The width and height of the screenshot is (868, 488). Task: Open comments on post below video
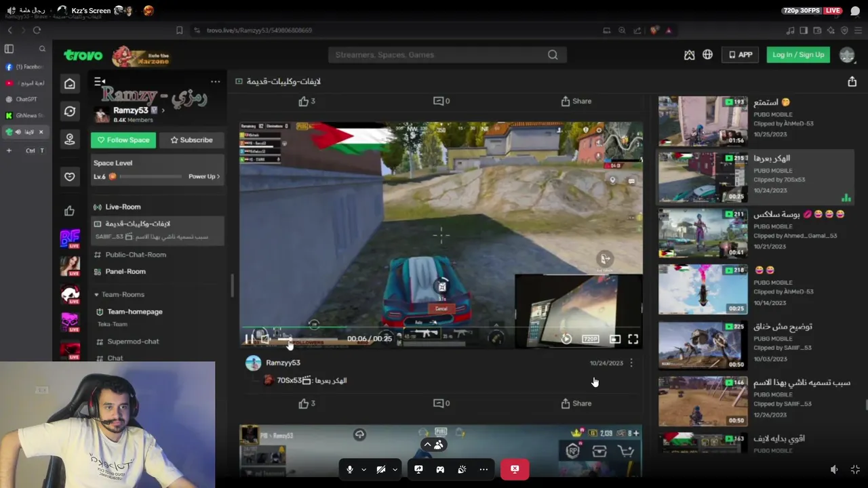(441, 403)
